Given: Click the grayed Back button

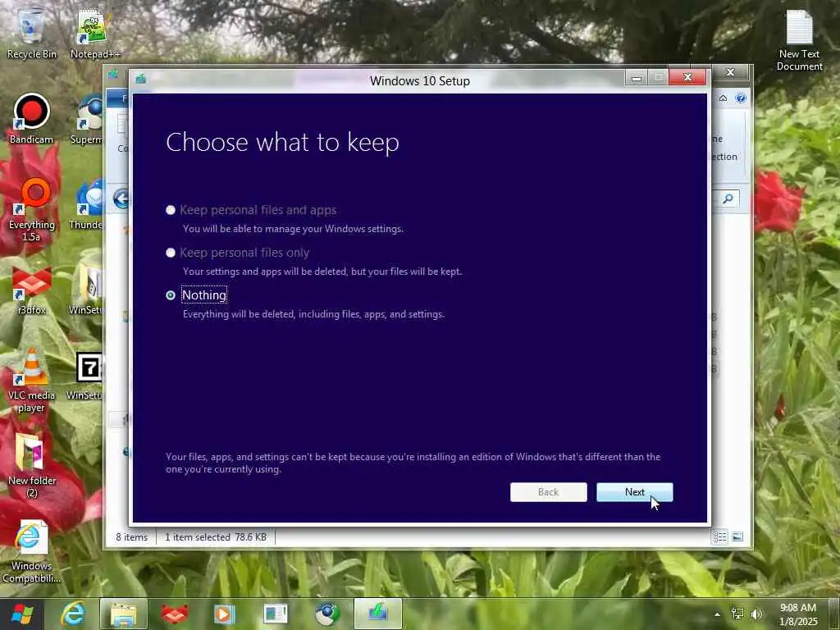Looking at the screenshot, I should point(548,492).
